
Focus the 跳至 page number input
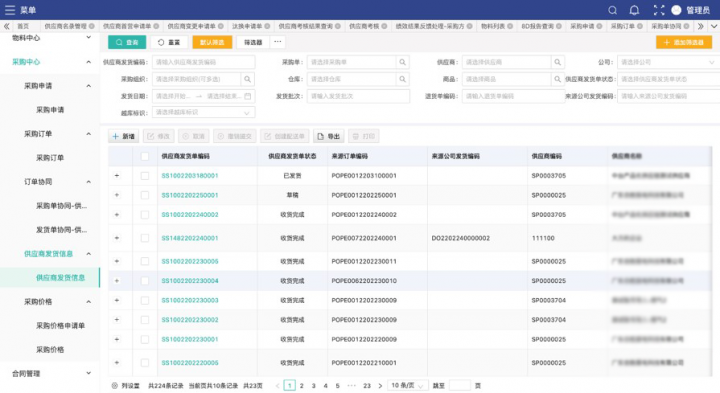coord(460,386)
